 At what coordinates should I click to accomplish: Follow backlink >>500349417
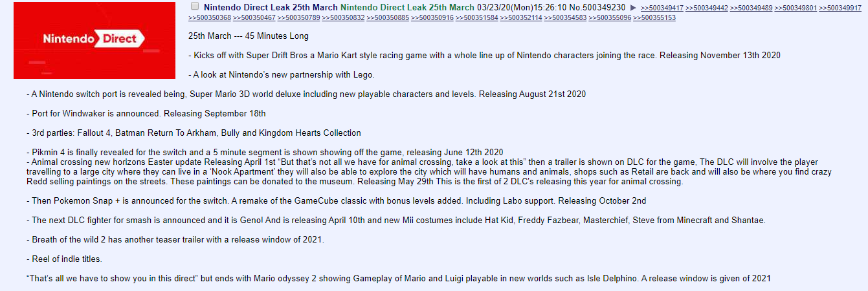[x=662, y=8]
